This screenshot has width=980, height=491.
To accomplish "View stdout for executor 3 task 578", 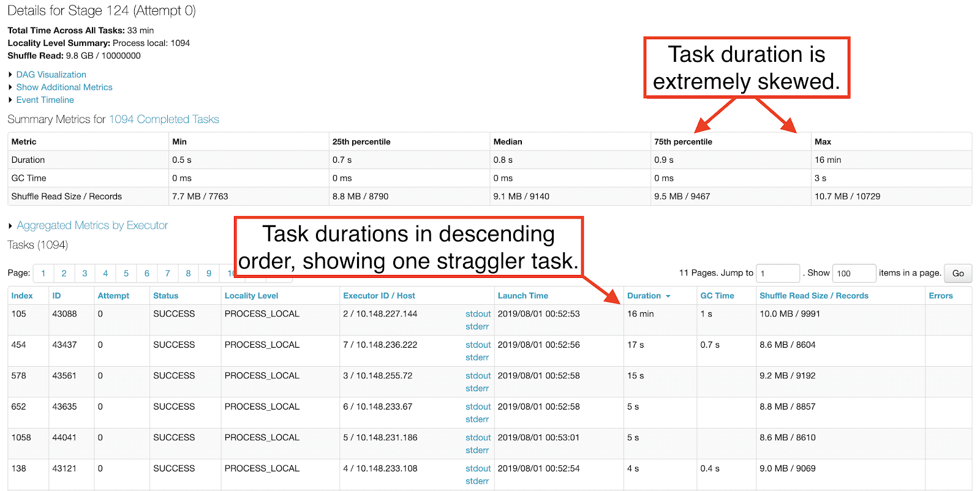I will point(478,376).
